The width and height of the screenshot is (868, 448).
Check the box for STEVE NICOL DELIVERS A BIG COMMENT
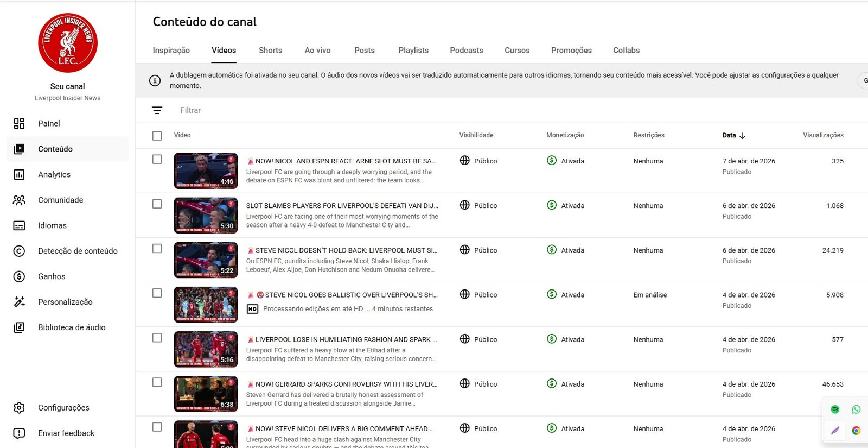[157, 427]
